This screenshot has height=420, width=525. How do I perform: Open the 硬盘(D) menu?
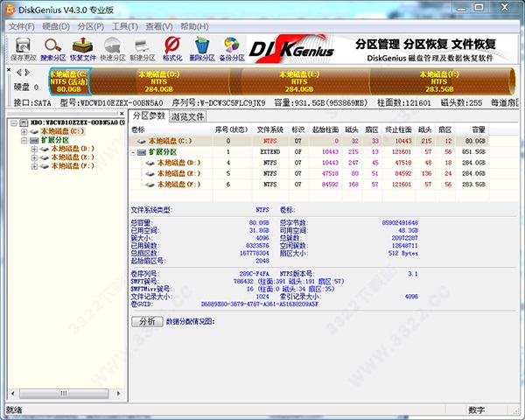click(56, 26)
